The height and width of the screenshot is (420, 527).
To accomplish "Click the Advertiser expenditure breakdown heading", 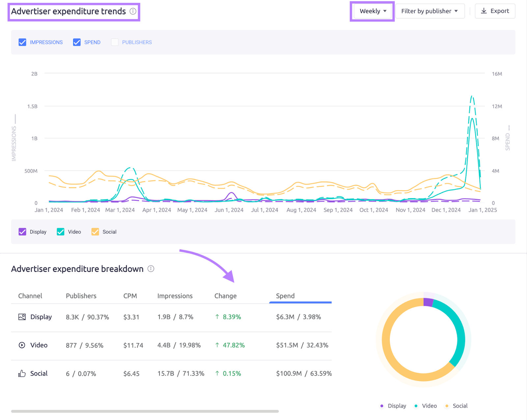I will 77,269.
